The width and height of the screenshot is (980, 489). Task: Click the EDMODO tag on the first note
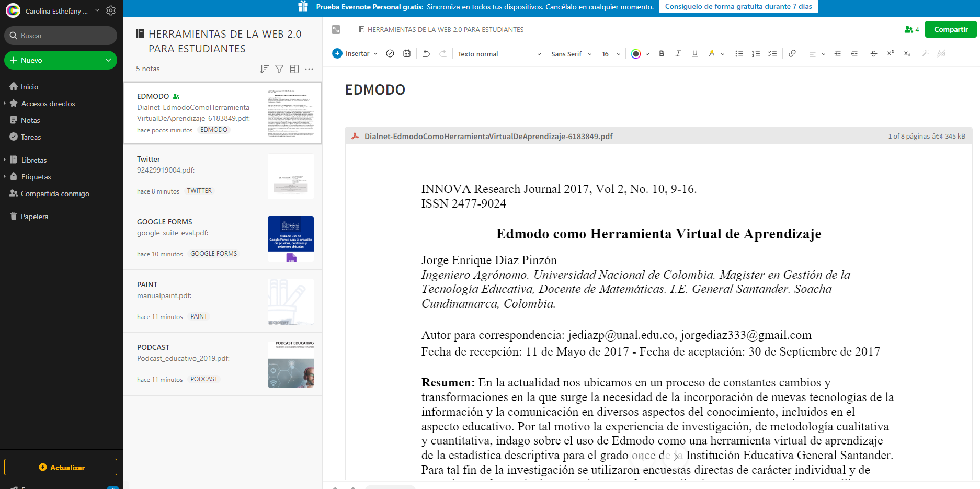(214, 130)
